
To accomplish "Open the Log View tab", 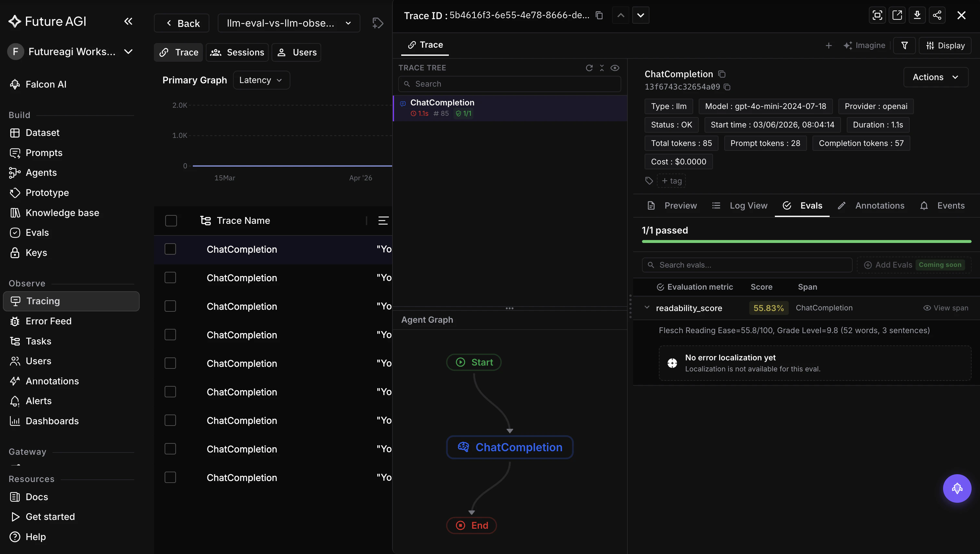I will tap(740, 206).
